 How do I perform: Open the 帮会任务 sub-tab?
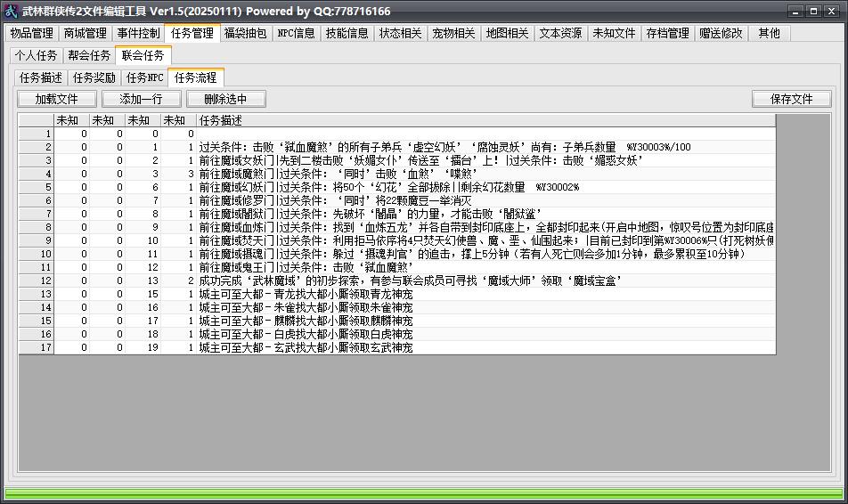point(89,55)
